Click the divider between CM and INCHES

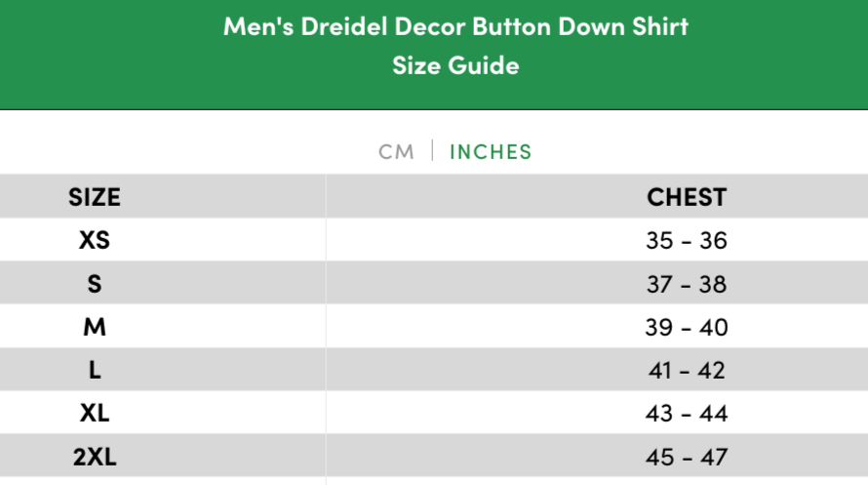[432, 151]
